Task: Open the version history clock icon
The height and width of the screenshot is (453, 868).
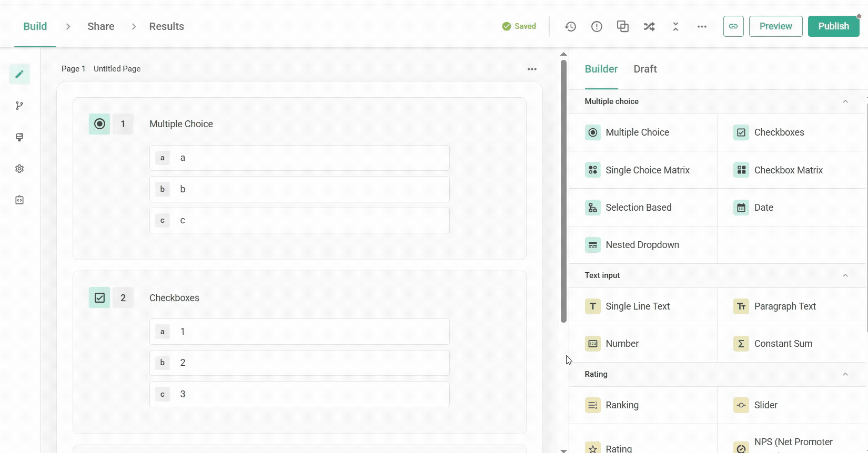Action: [x=570, y=26]
